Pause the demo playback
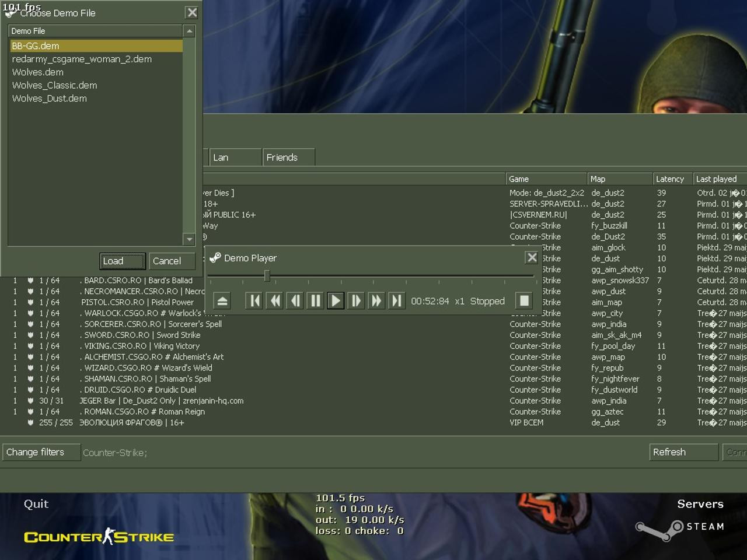Screen dimensions: 747x560 [x=315, y=301]
